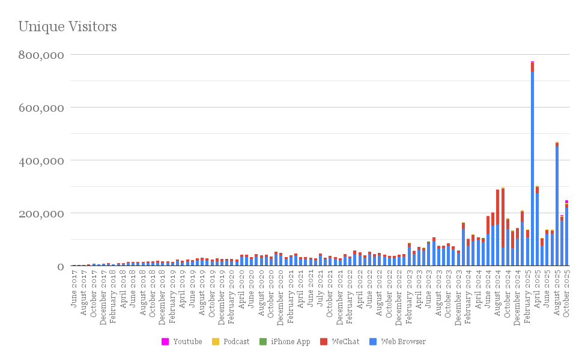This screenshot has width=588, height=364.
Task: Click the yellow Podcast legend swatch
Action: pos(216,342)
